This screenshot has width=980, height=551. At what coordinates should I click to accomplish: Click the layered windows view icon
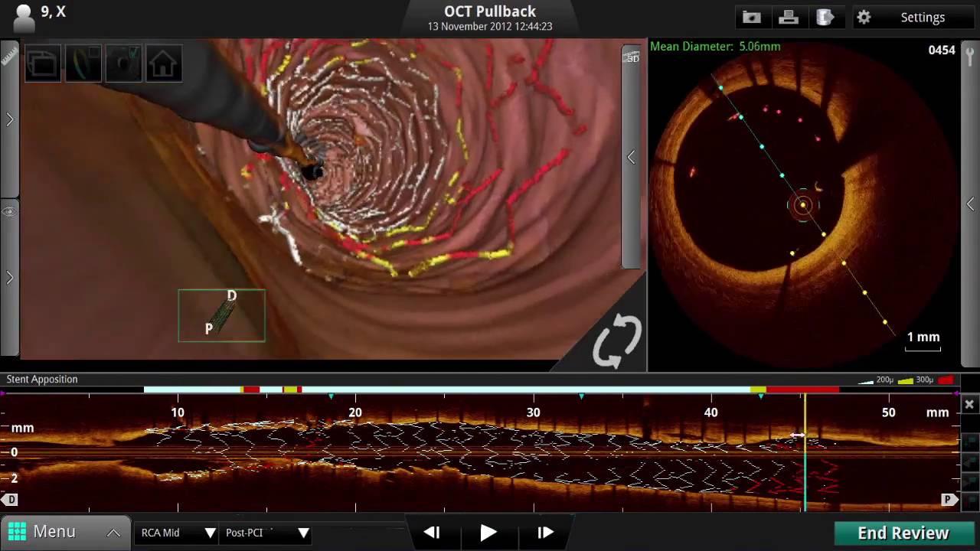click(x=43, y=64)
